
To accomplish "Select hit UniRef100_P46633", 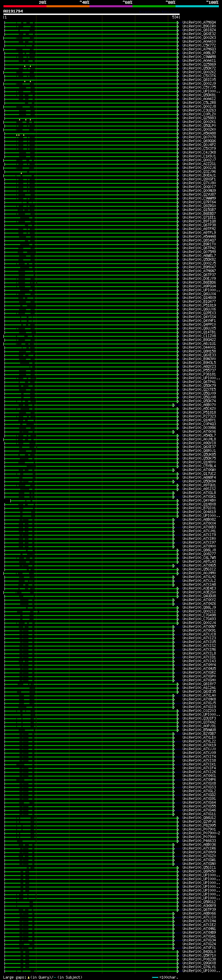I will (199, 840).
